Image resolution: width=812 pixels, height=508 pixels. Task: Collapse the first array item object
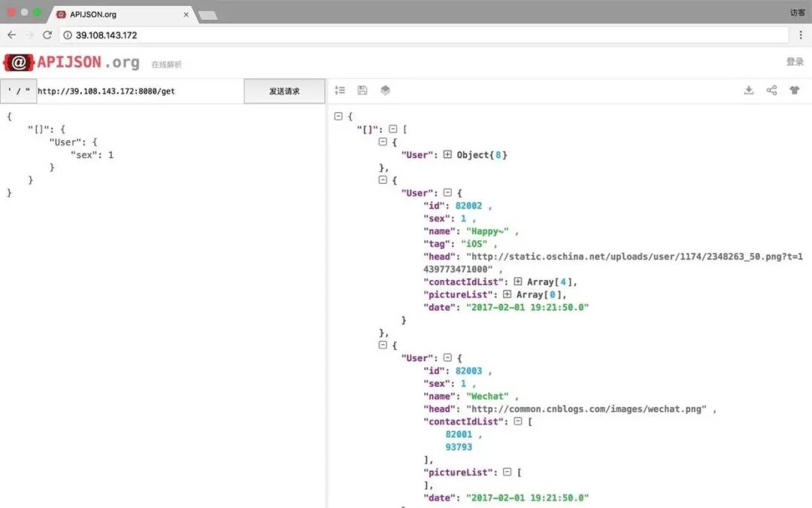(x=383, y=141)
